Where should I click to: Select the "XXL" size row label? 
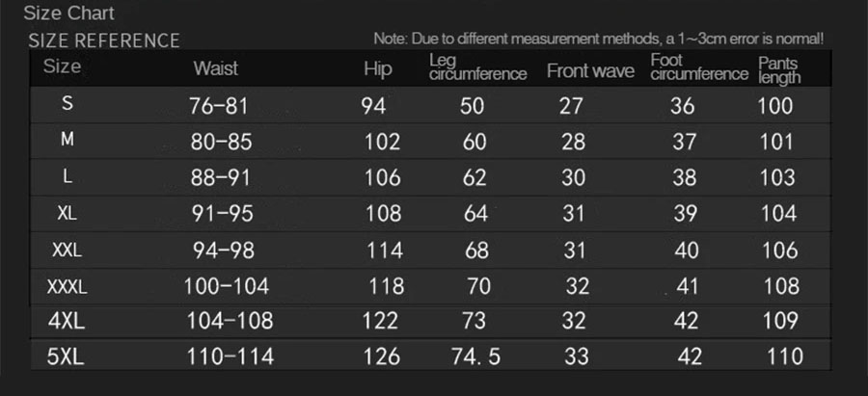coord(67,251)
